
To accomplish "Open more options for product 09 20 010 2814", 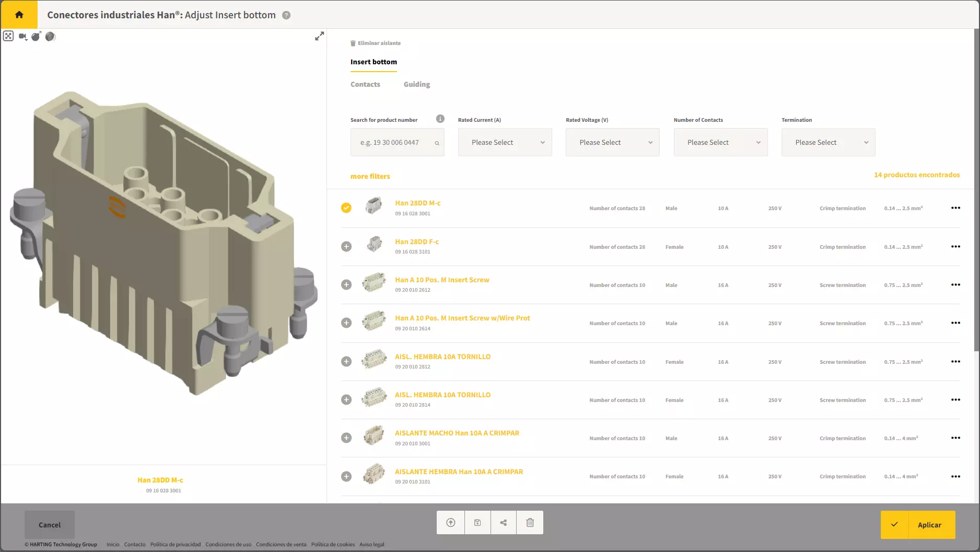I will (x=955, y=400).
